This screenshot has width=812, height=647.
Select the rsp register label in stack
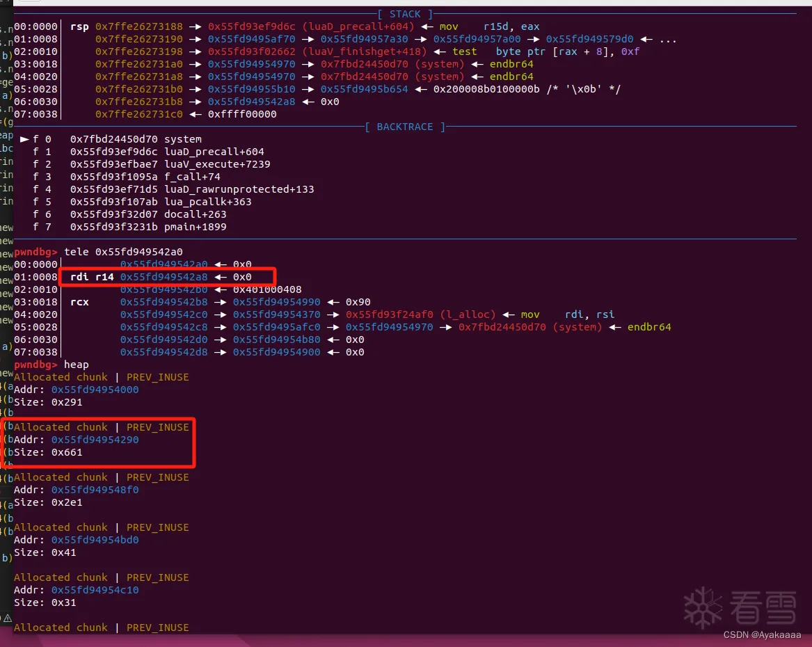click(x=79, y=26)
